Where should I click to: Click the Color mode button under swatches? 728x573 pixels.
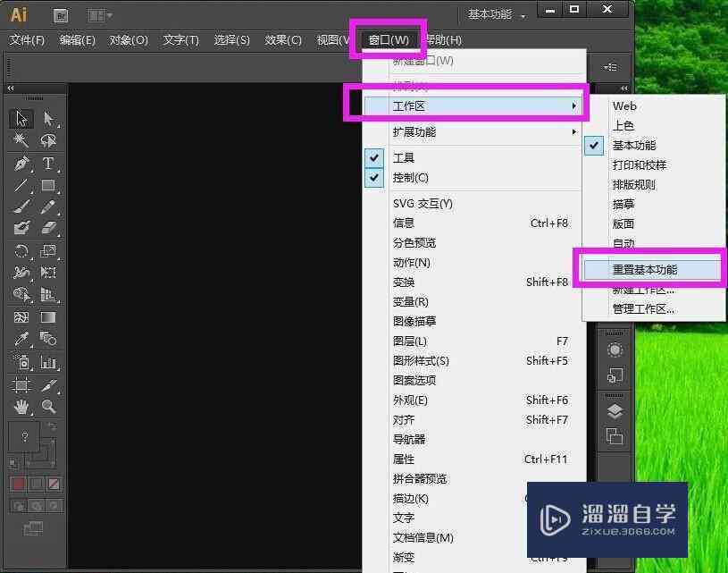[x=19, y=484]
